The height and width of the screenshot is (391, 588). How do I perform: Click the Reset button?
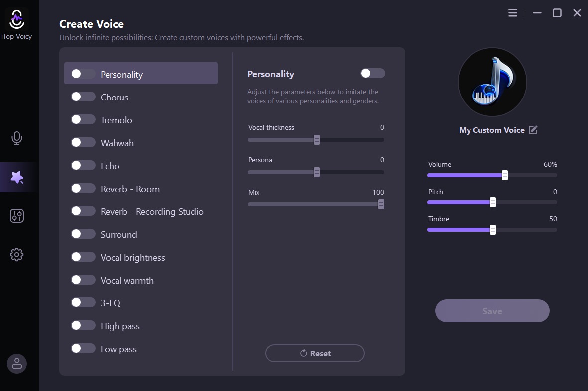point(315,353)
